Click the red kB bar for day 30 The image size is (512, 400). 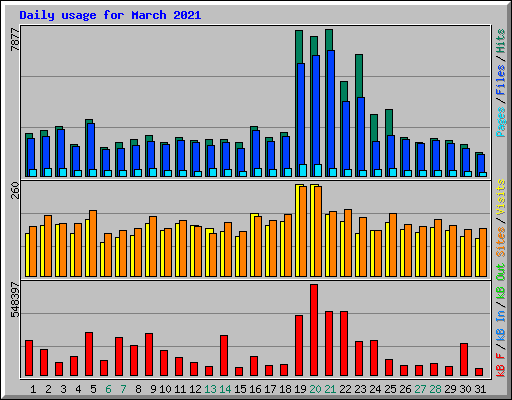pos(464,360)
